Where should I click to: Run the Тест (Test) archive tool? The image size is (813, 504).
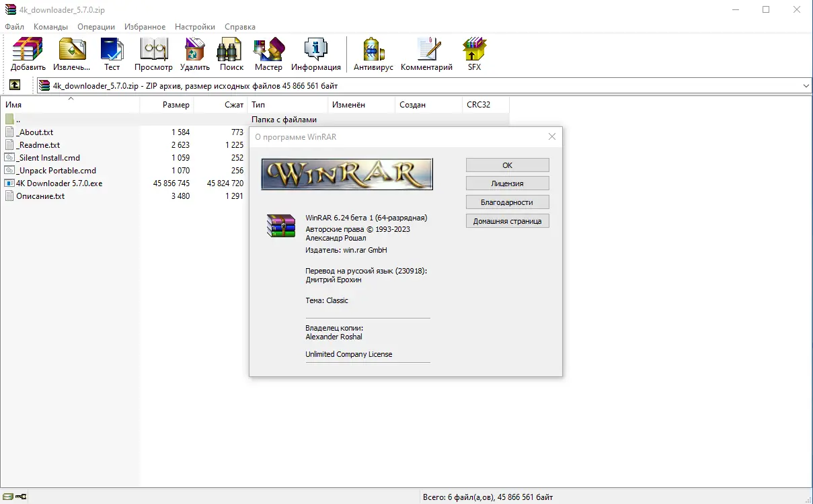click(x=112, y=54)
